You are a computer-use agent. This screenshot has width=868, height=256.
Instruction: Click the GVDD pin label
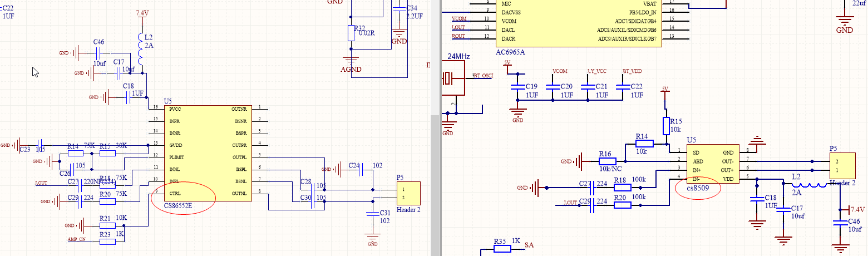point(175,145)
